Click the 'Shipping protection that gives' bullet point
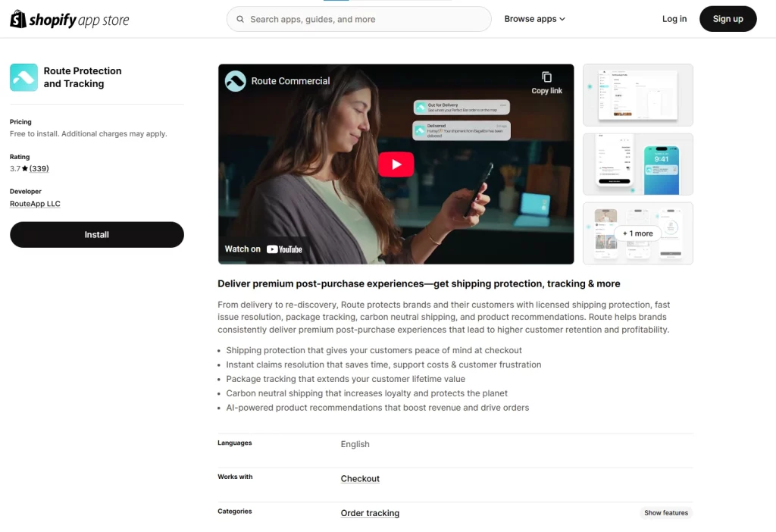776x532 pixels. pos(374,350)
